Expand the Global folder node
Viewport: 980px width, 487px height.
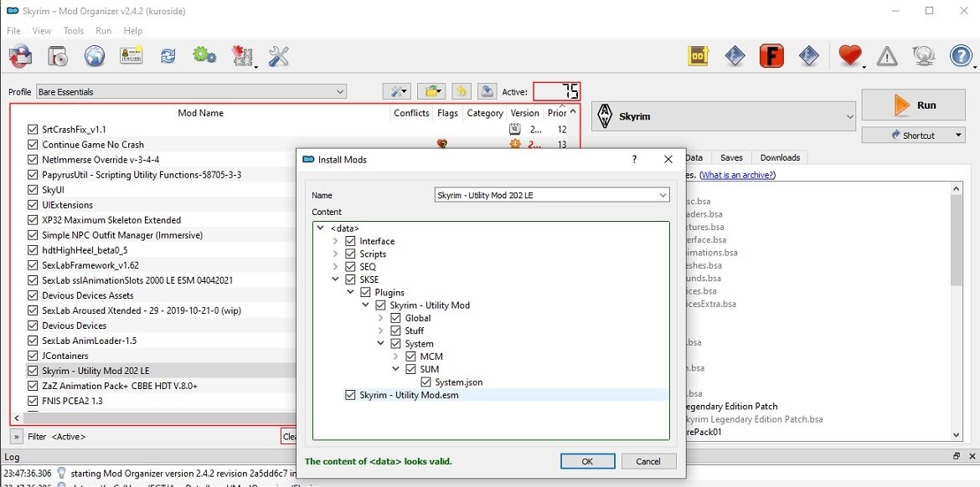point(380,318)
